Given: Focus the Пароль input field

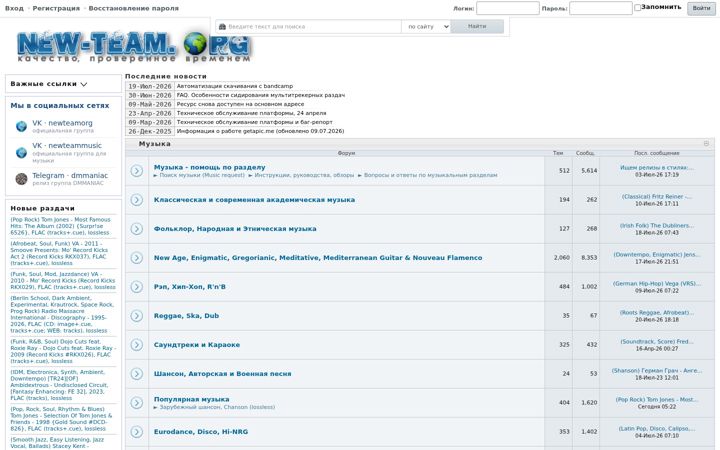Looking at the screenshot, I should (601, 8).
